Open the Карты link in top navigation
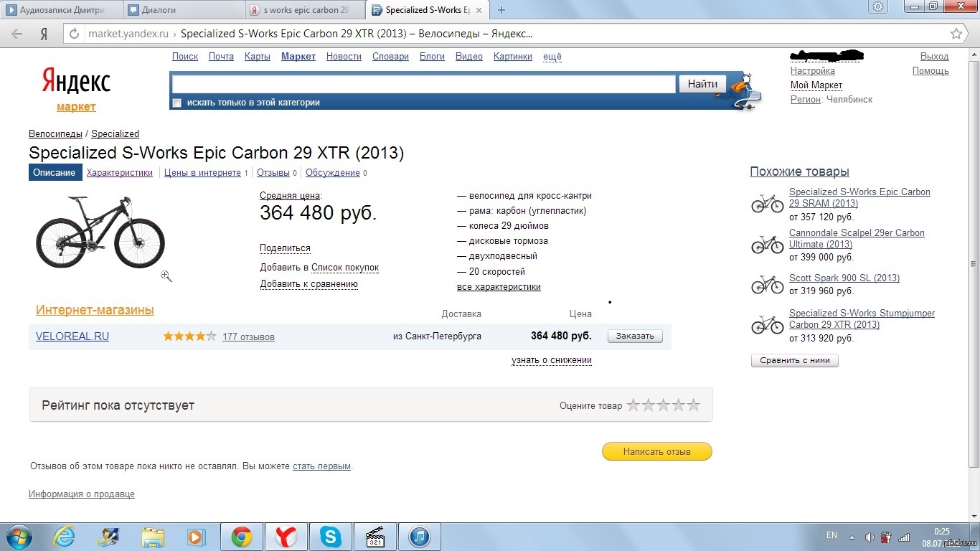980x551 pixels. pos(258,57)
